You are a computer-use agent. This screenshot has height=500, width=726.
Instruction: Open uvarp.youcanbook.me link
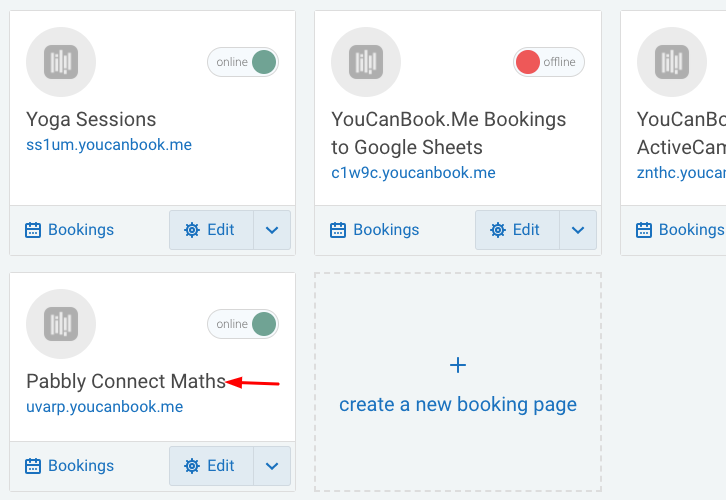[x=105, y=406]
